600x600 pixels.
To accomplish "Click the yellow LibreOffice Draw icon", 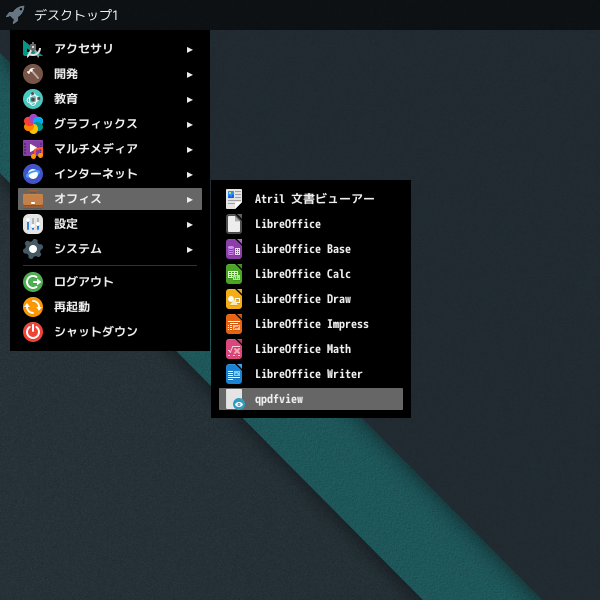I will pyautogui.click(x=234, y=299).
